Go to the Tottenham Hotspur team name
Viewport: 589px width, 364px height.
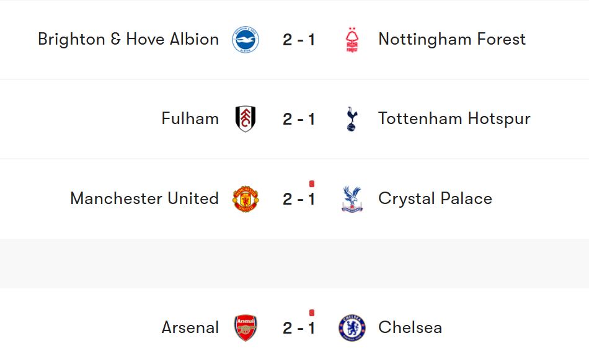pos(454,119)
